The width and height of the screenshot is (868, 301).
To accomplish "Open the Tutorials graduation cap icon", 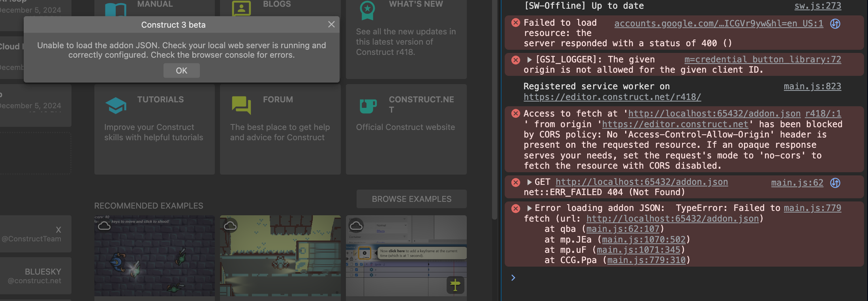I will pos(116,105).
